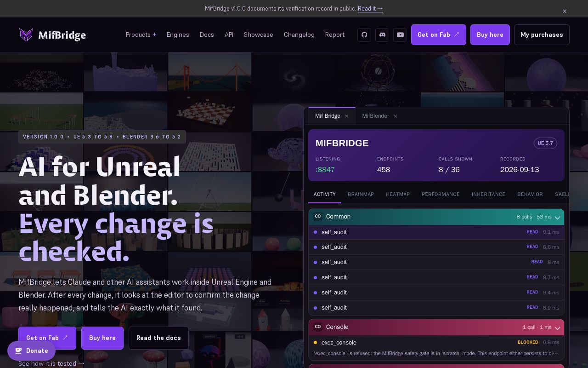The height and width of the screenshot is (368, 588).
Task: Click Read the docs button
Action: tap(158, 338)
